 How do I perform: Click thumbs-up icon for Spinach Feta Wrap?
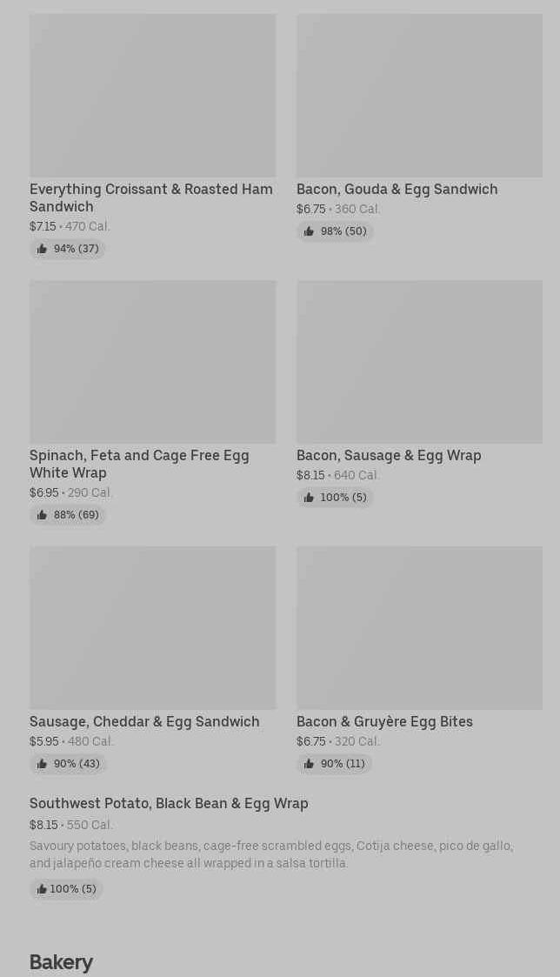pos(42,515)
